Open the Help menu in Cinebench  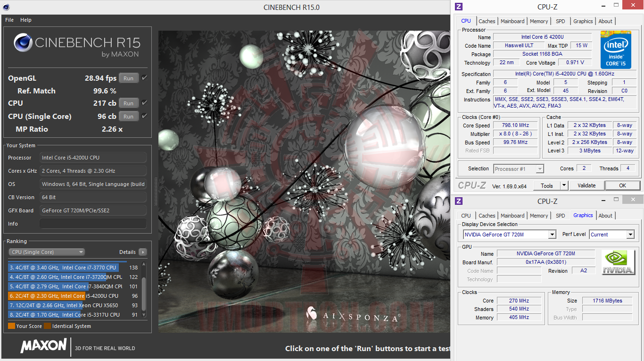pyautogui.click(x=26, y=20)
